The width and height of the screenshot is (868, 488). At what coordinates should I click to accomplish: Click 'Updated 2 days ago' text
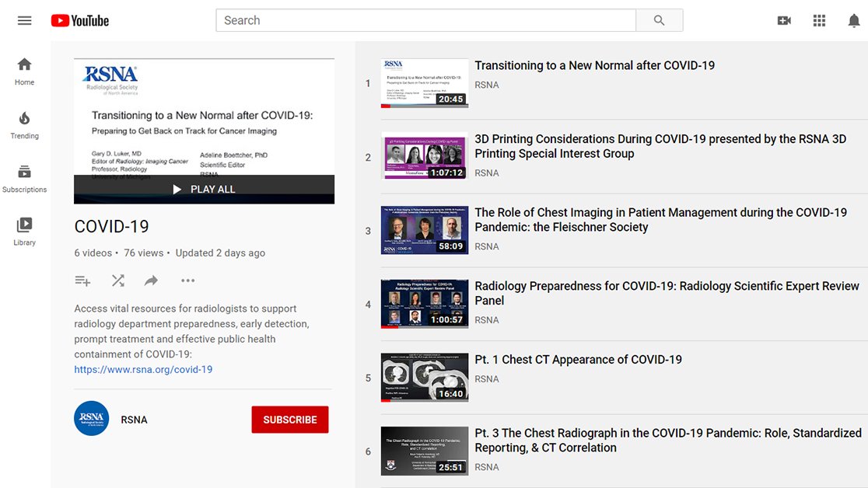click(220, 253)
